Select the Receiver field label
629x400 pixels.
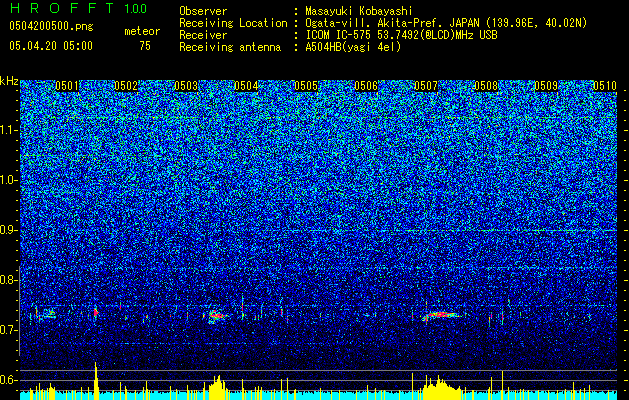point(203,35)
